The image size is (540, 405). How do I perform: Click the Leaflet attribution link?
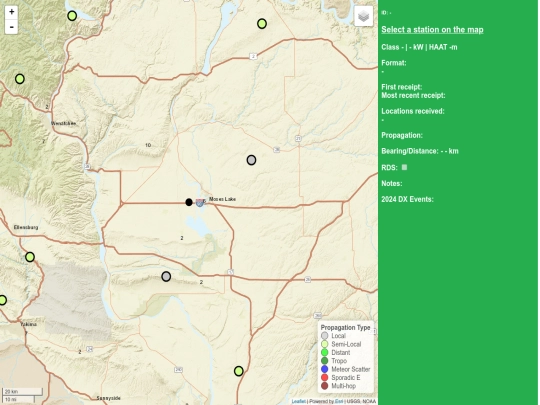tap(298, 401)
